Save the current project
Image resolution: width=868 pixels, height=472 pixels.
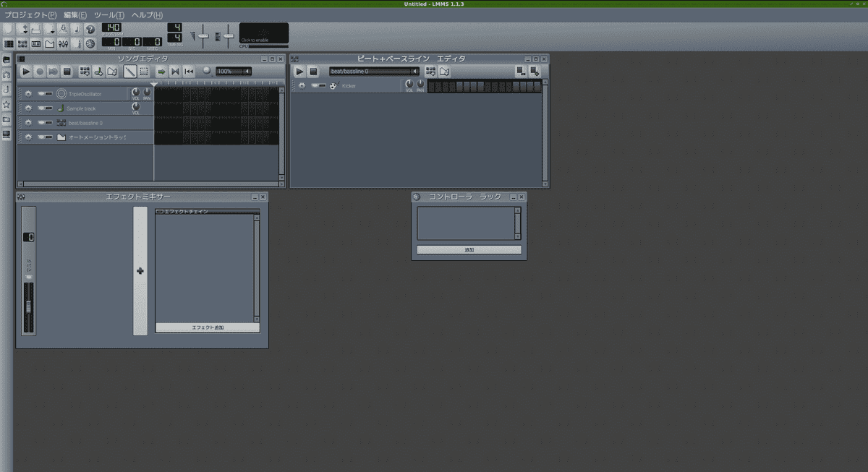pos(63,29)
